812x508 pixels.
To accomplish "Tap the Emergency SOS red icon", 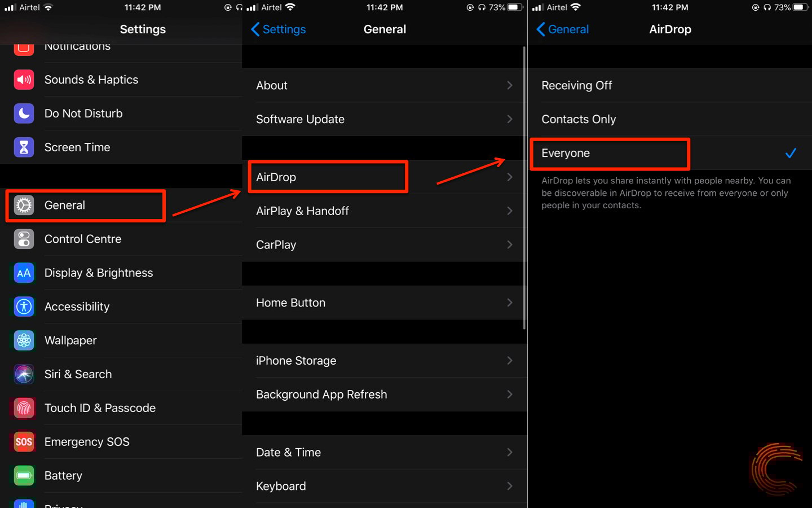I will [x=24, y=442].
